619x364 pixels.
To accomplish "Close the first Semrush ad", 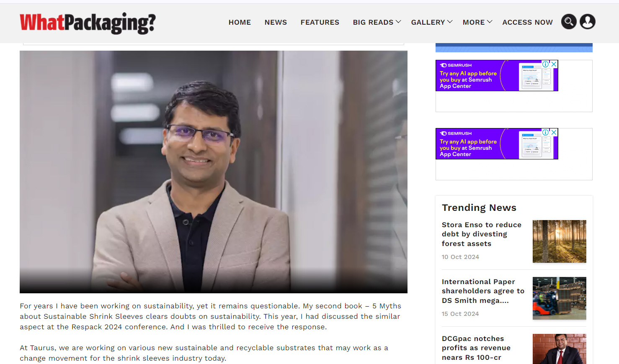I will click(x=554, y=64).
